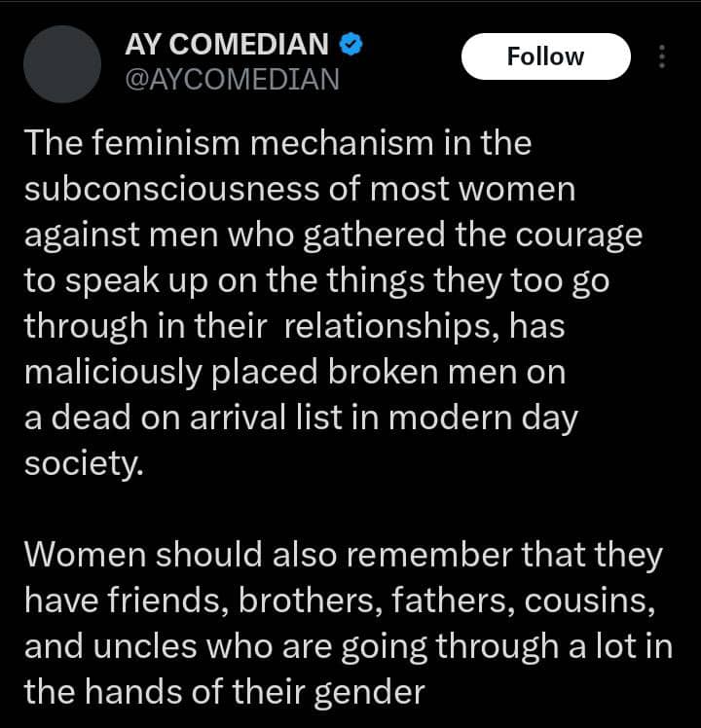Click the AY COMEDIAN display name
The height and width of the screenshot is (728, 701).
click(227, 44)
